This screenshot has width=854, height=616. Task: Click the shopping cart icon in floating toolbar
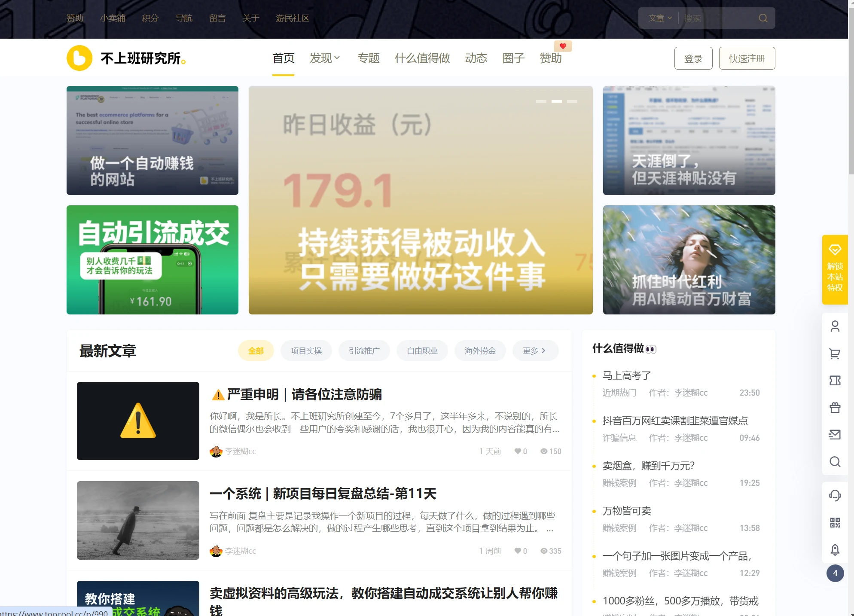835,354
